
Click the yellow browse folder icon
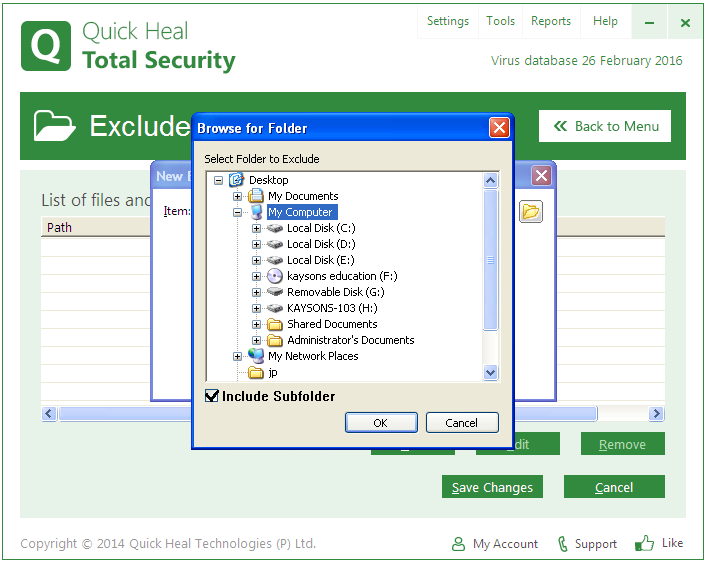pos(531,211)
